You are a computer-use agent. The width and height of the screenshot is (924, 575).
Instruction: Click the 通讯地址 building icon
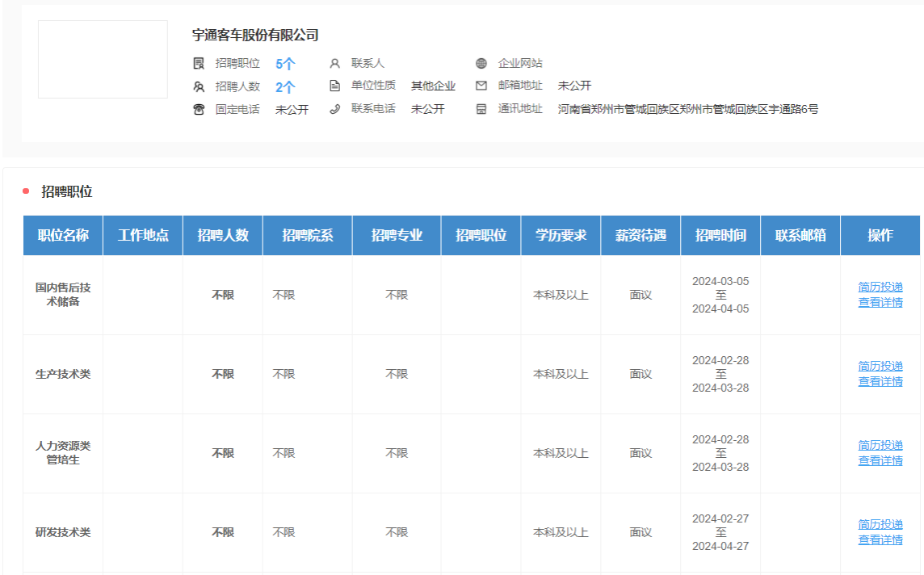481,109
